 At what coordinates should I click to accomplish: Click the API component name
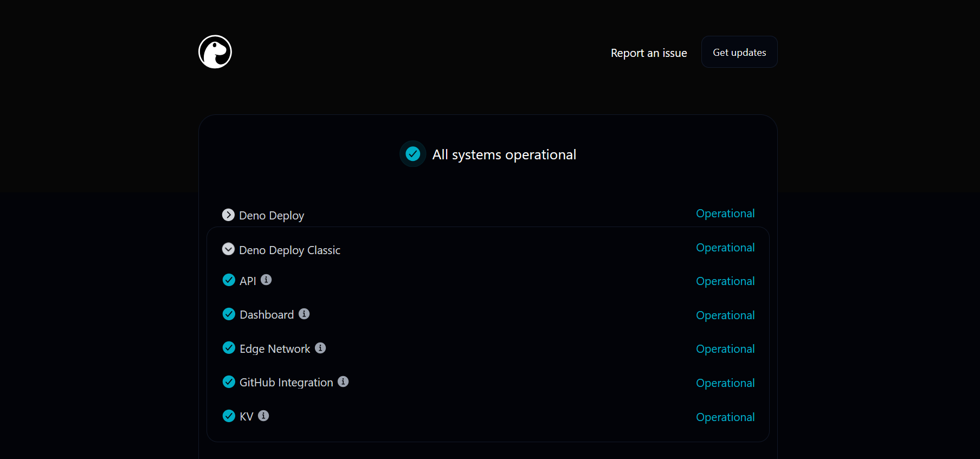pos(248,281)
